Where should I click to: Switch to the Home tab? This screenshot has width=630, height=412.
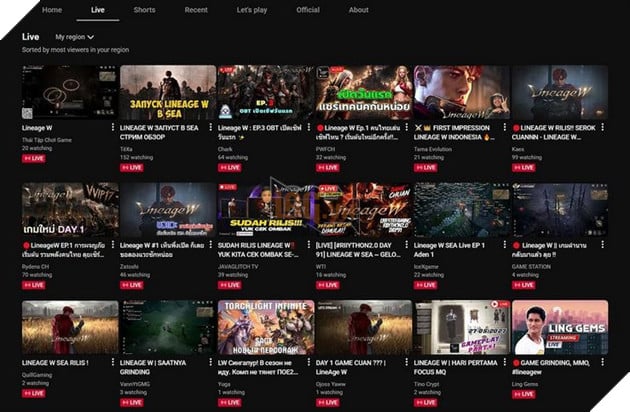[x=52, y=10]
